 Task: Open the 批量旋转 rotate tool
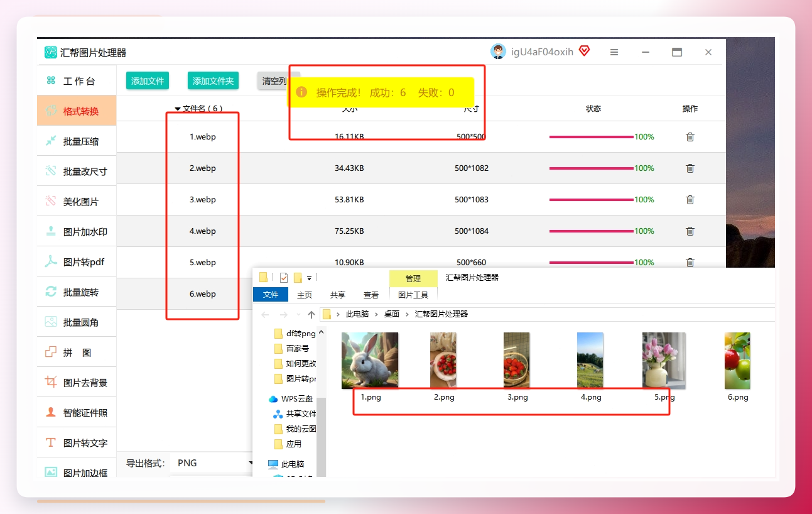tap(77, 292)
